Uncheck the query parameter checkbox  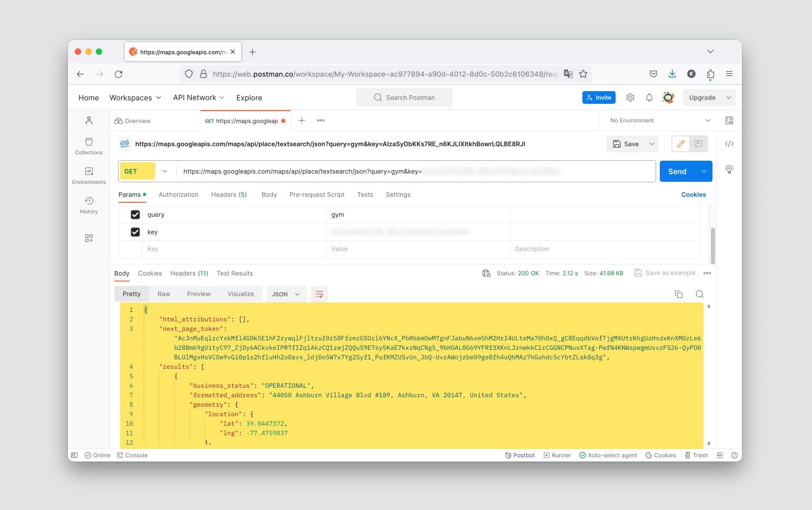[135, 214]
